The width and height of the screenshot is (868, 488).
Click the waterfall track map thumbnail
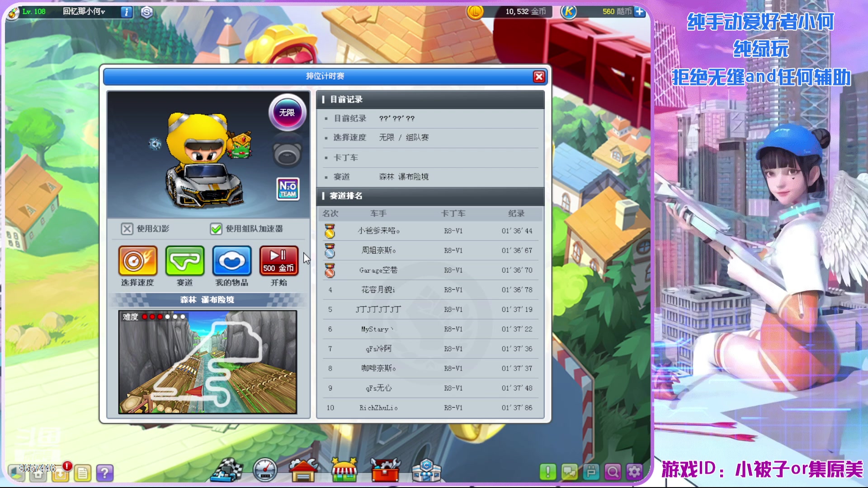[208, 361]
